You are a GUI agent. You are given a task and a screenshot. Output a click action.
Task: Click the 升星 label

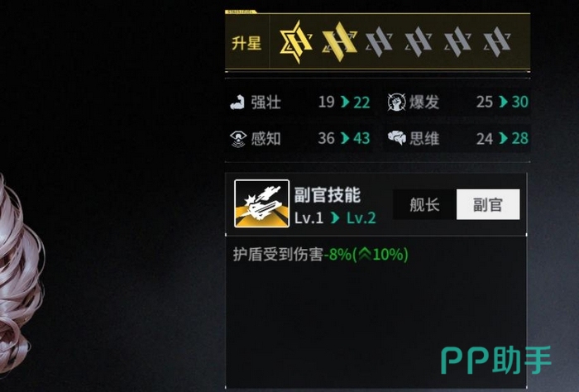[246, 43]
